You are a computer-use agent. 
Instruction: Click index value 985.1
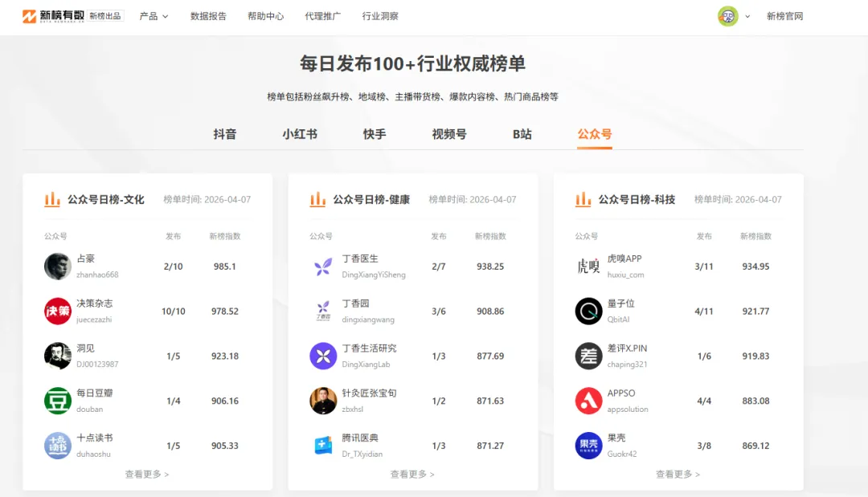(225, 267)
